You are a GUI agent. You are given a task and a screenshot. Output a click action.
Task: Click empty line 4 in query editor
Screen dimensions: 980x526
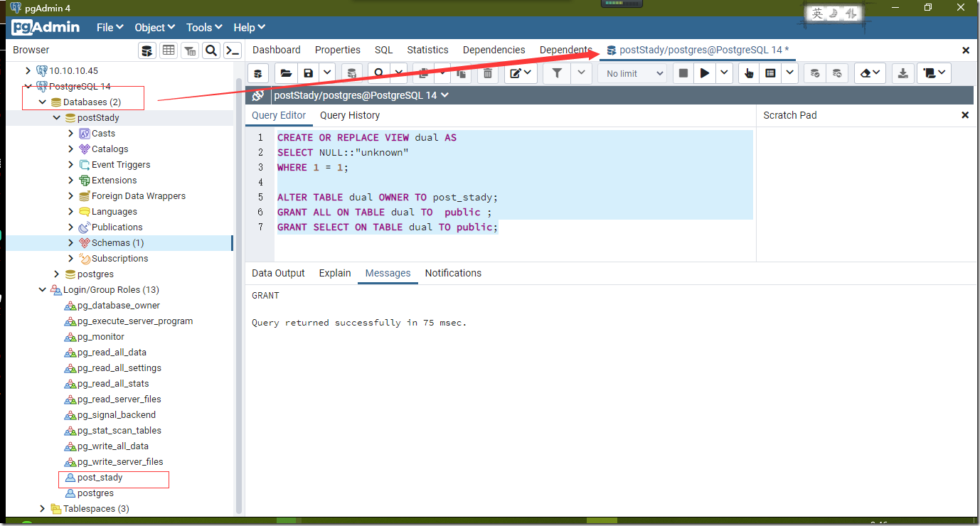tap(515, 182)
